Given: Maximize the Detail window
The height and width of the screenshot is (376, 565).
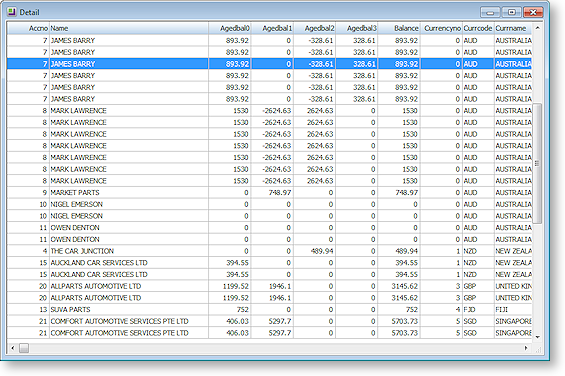Looking at the screenshot, I should (511, 12).
